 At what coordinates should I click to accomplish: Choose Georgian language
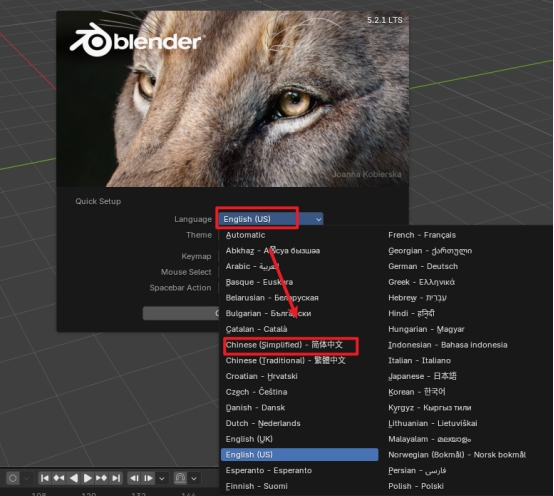(467, 251)
